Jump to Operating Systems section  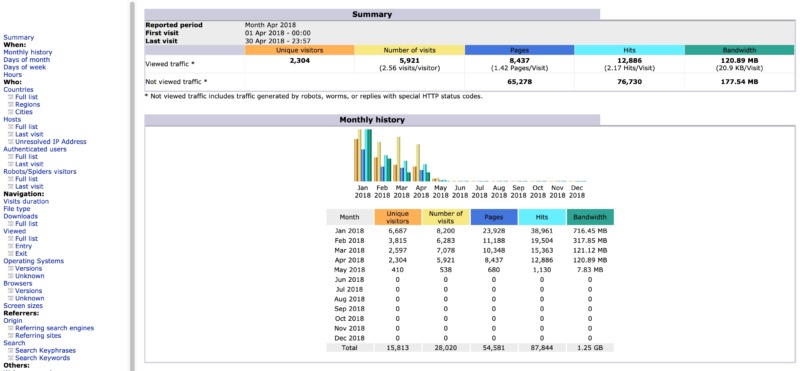tap(34, 261)
